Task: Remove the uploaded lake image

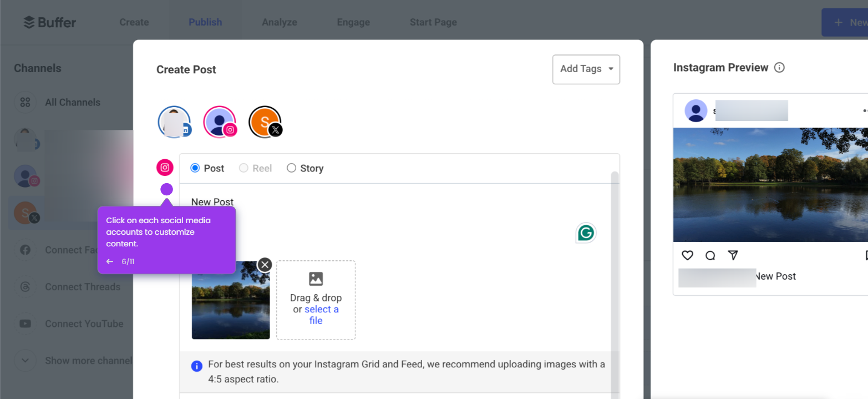Action: point(265,265)
